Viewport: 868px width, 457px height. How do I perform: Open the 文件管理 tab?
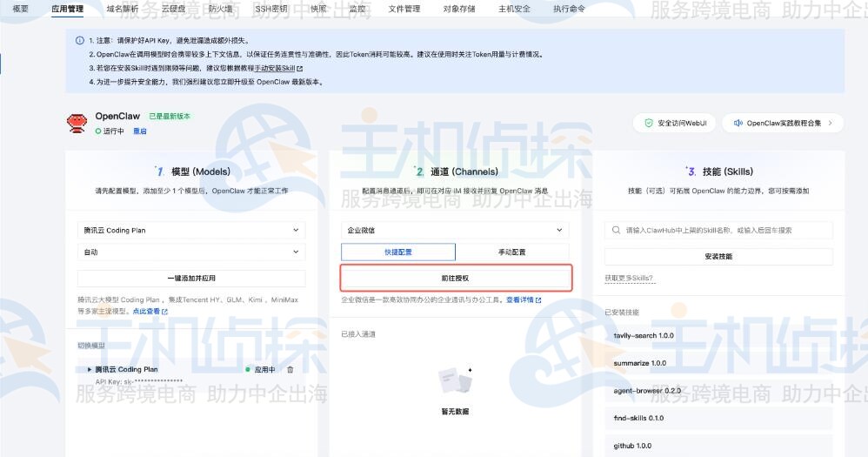404,9
